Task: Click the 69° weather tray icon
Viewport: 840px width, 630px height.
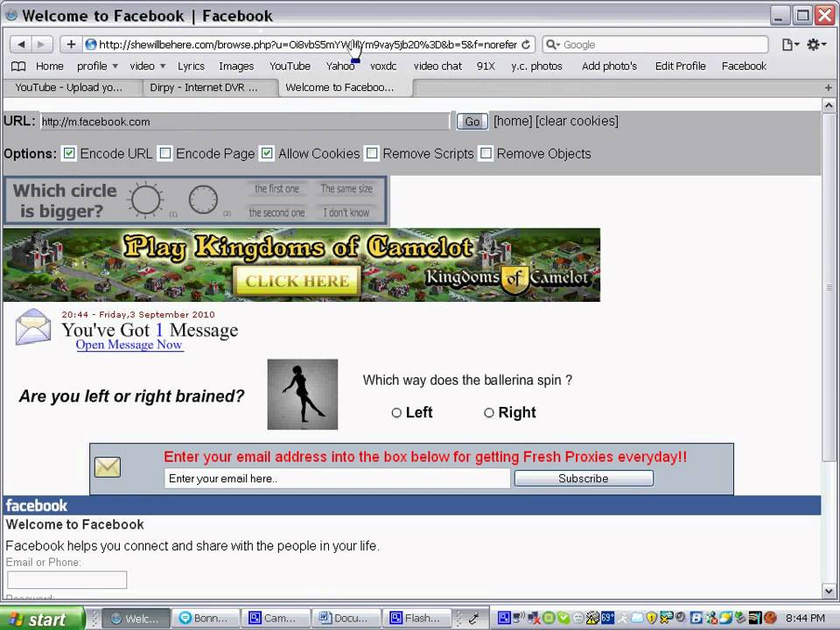Action: [607, 618]
